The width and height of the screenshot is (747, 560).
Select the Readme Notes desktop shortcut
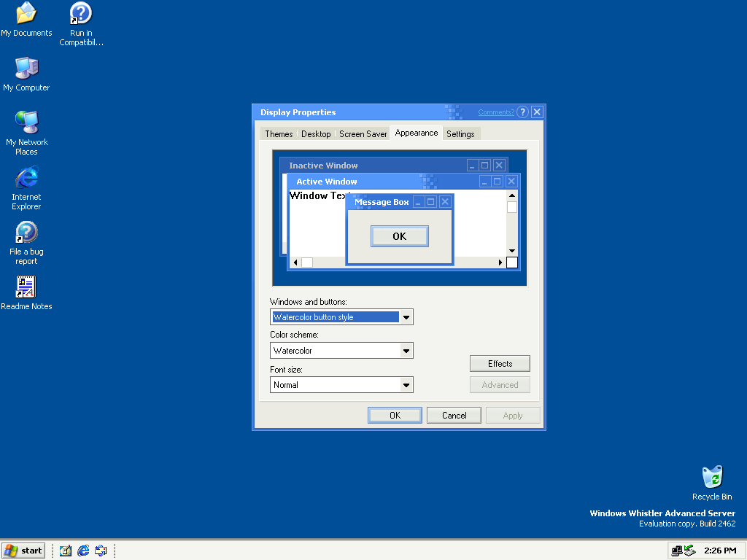click(26, 293)
